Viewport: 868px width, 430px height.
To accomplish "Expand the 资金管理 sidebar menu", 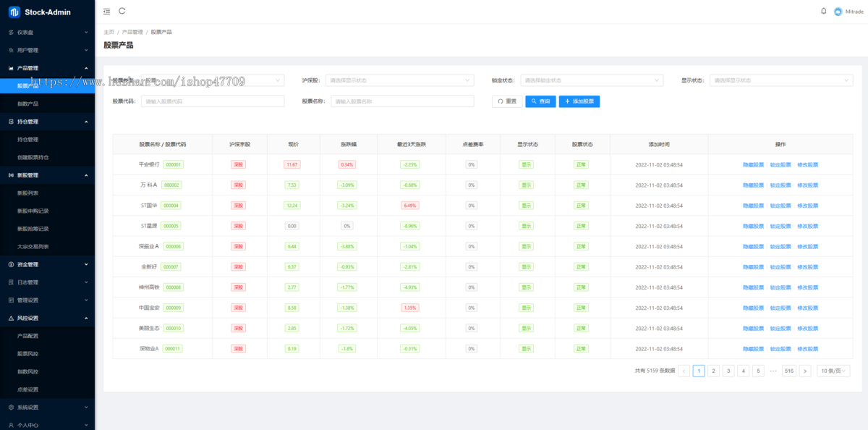I will tap(47, 264).
